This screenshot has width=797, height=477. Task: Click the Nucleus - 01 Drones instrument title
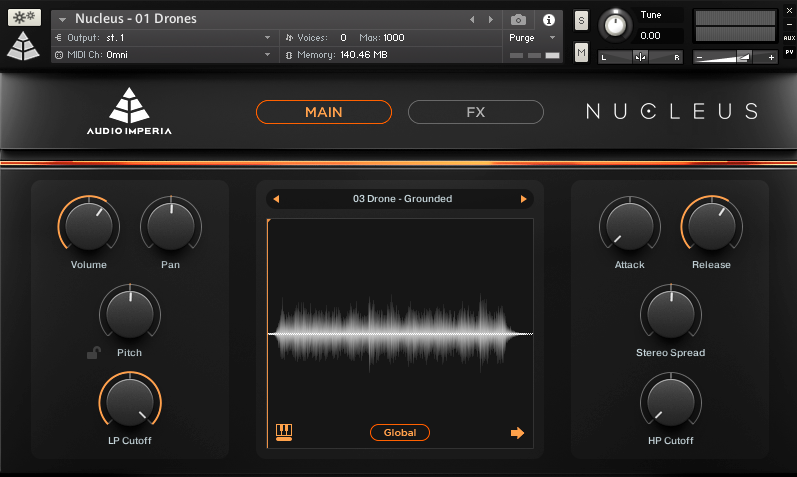tap(136, 19)
